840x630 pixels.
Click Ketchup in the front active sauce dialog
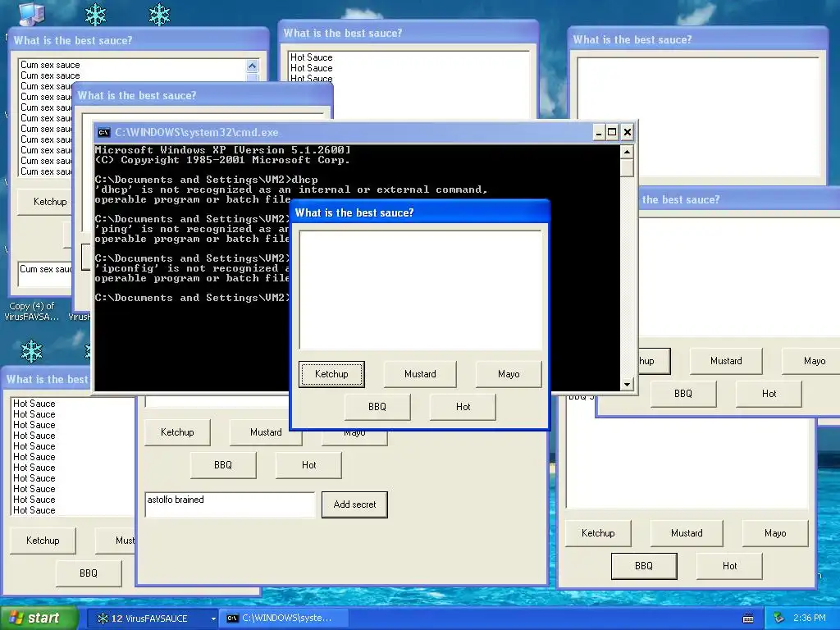click(331, 374)
